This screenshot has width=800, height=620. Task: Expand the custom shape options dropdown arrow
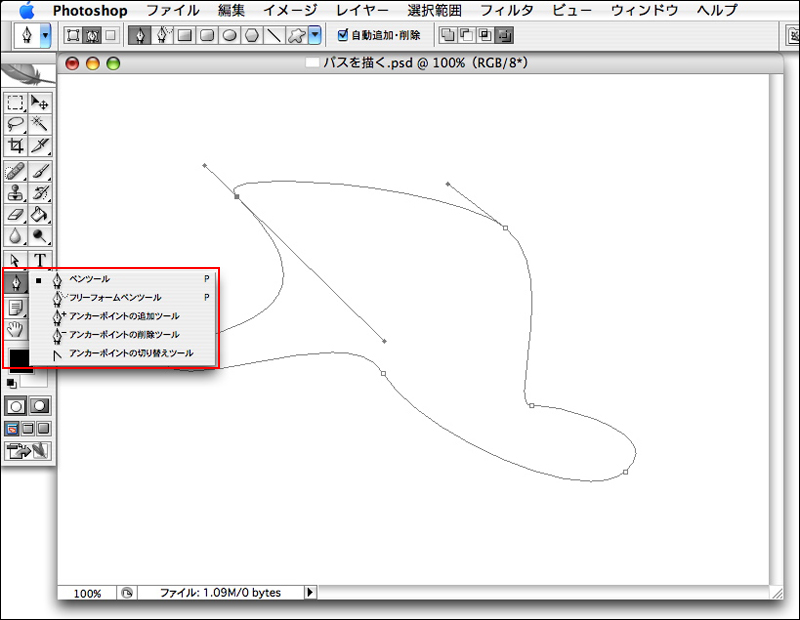click(315, 35)
